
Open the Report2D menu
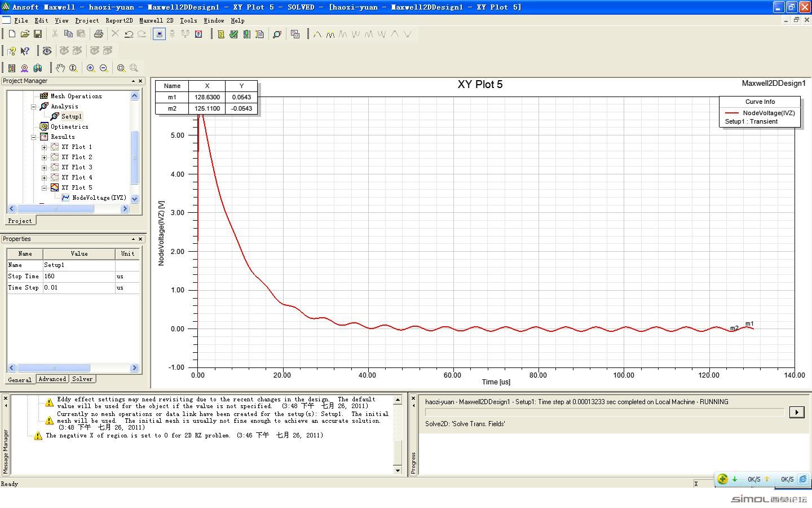tap(119, 20)
